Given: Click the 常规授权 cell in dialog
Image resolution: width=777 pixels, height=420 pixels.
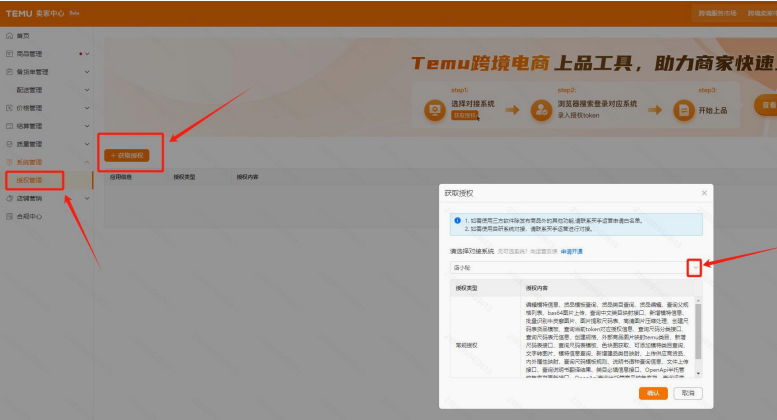Looking at the screenshot, I should coord(467,345).
